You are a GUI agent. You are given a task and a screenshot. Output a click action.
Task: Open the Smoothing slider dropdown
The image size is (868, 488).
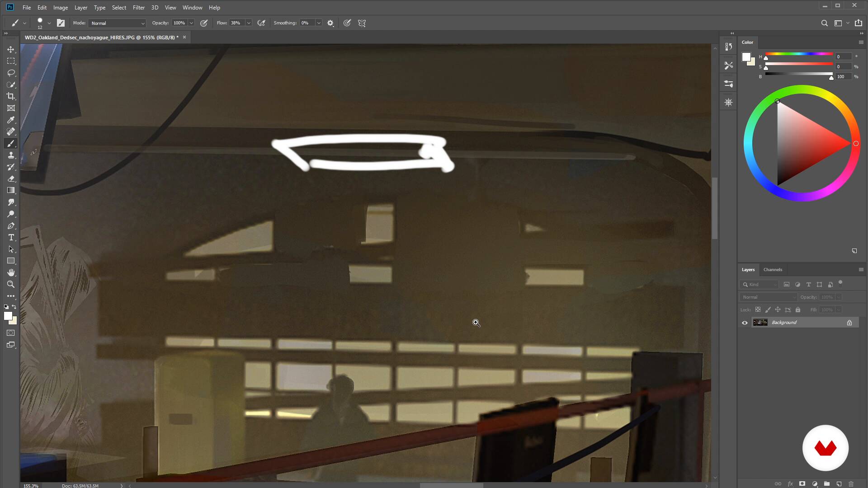coord(318,23)
